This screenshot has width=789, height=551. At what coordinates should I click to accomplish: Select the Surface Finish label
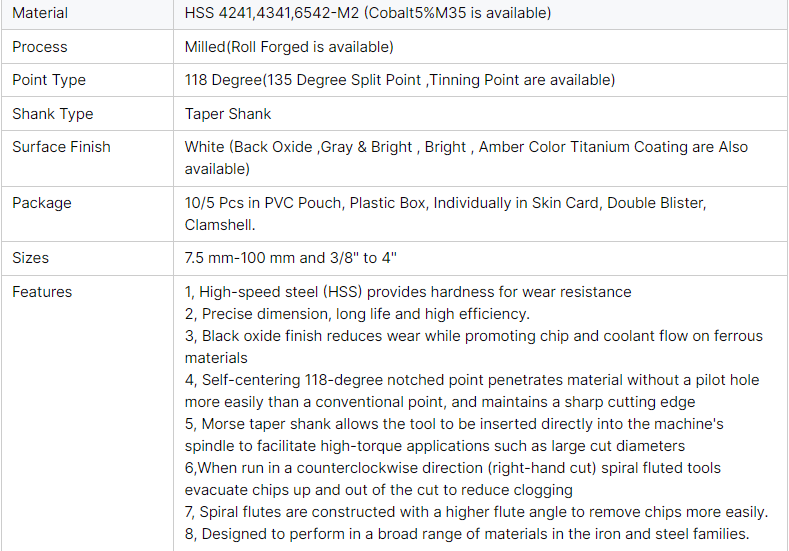point(61,147)
